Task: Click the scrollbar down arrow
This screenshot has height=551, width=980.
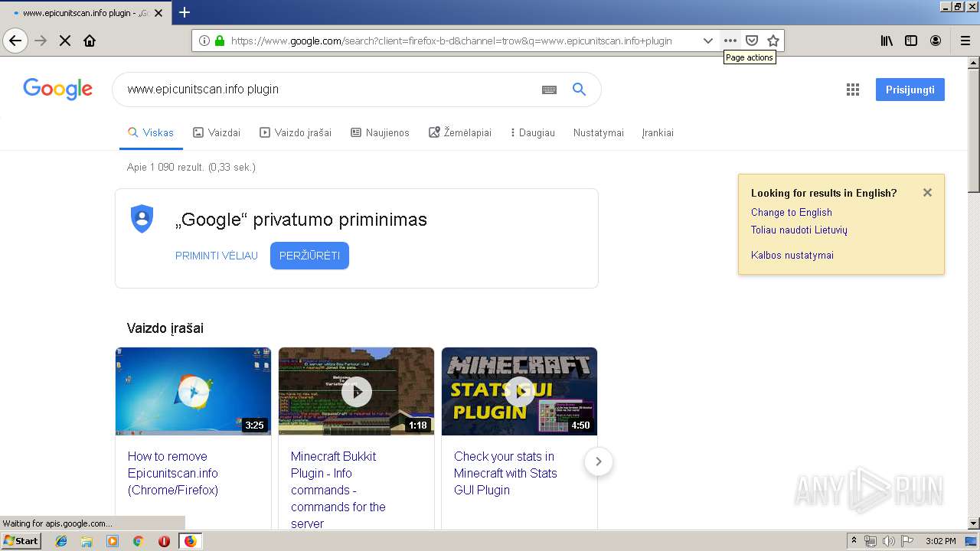Action: pos(974,523)
